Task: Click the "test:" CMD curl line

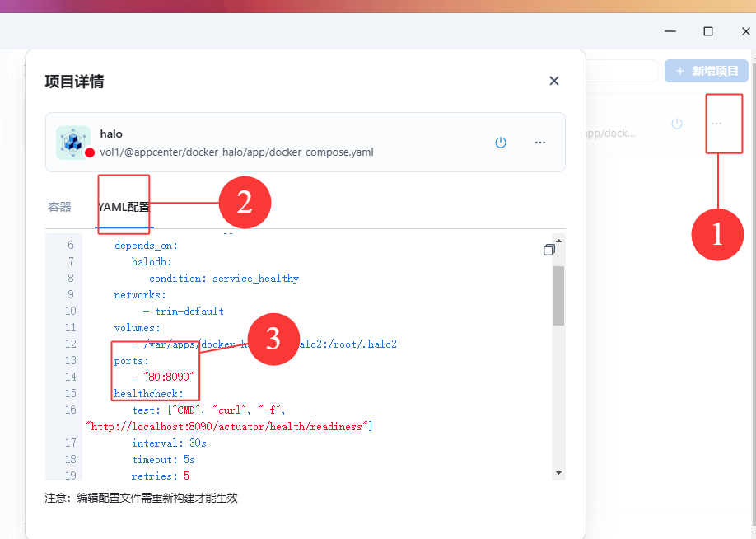Action: [x=209, y=410]
